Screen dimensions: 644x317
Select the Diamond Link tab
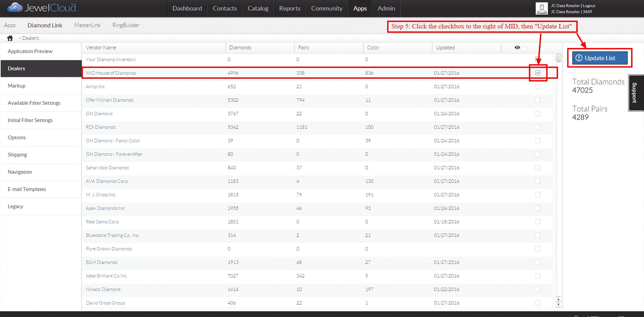45,25
